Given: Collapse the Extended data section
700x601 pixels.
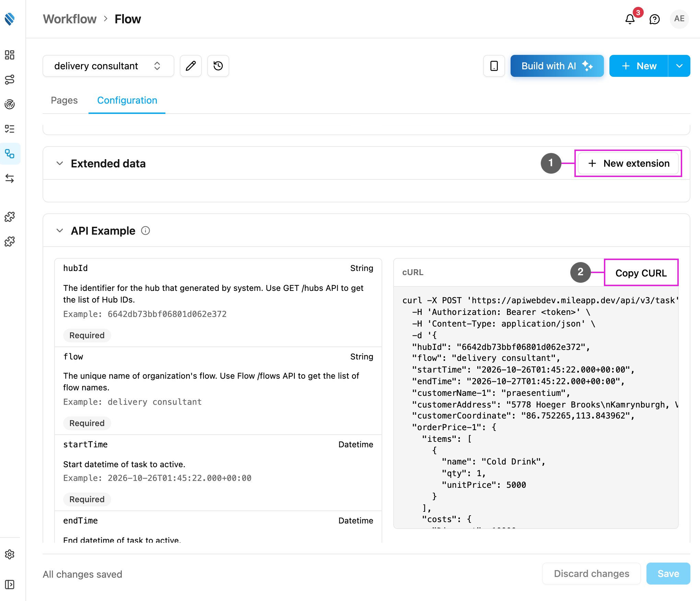Looking at the screenshot, I should (x=60, y=163).
